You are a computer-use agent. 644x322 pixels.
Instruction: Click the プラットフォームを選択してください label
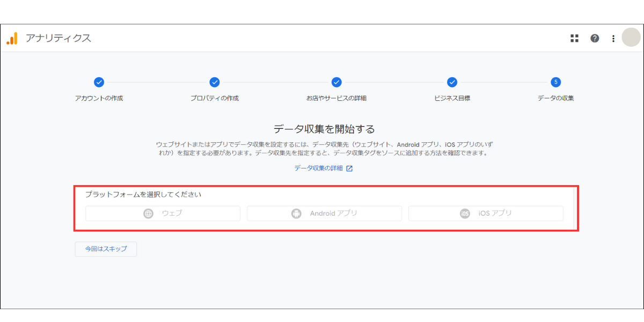coord(143,194)
